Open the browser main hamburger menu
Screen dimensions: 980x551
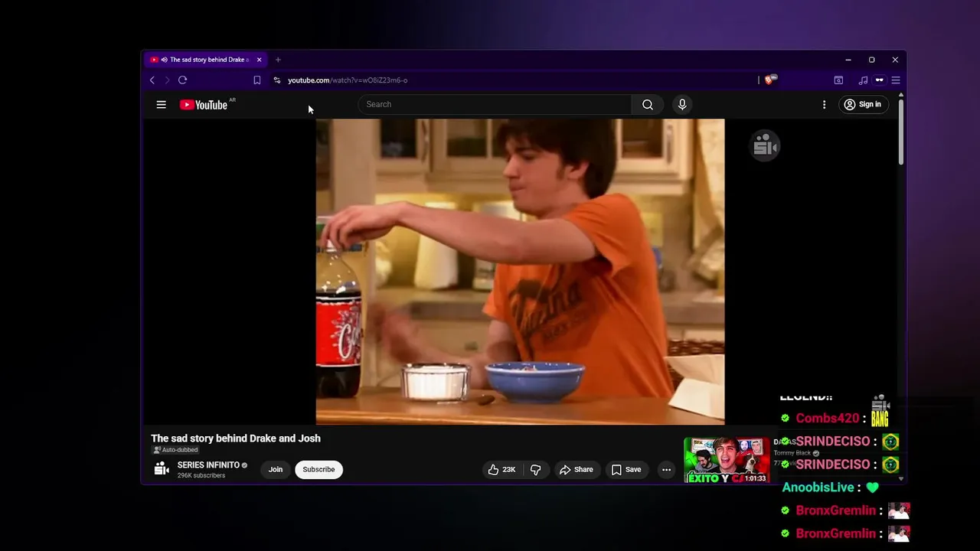(x=895, y=80)
